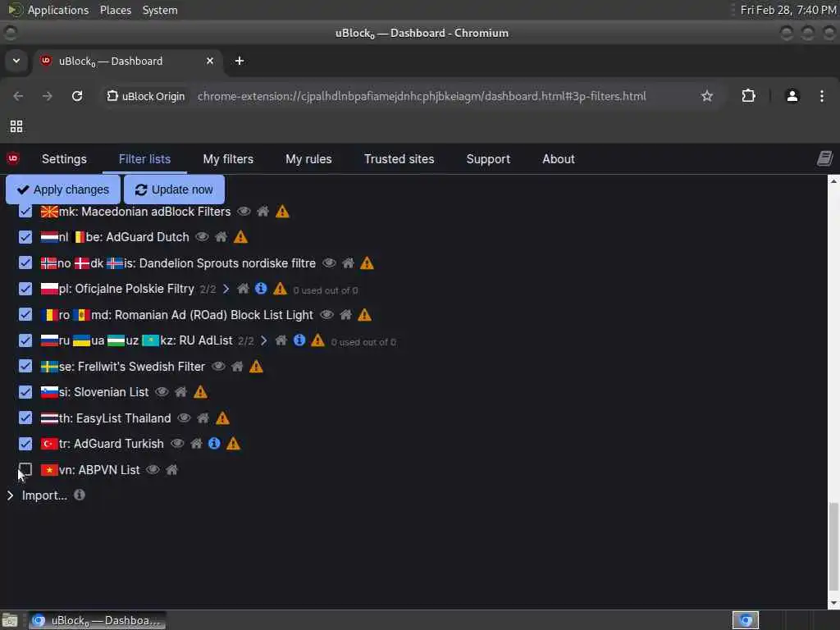Uncheck Oficjalne Polskie Filtry checkbox

click(25, 289)
